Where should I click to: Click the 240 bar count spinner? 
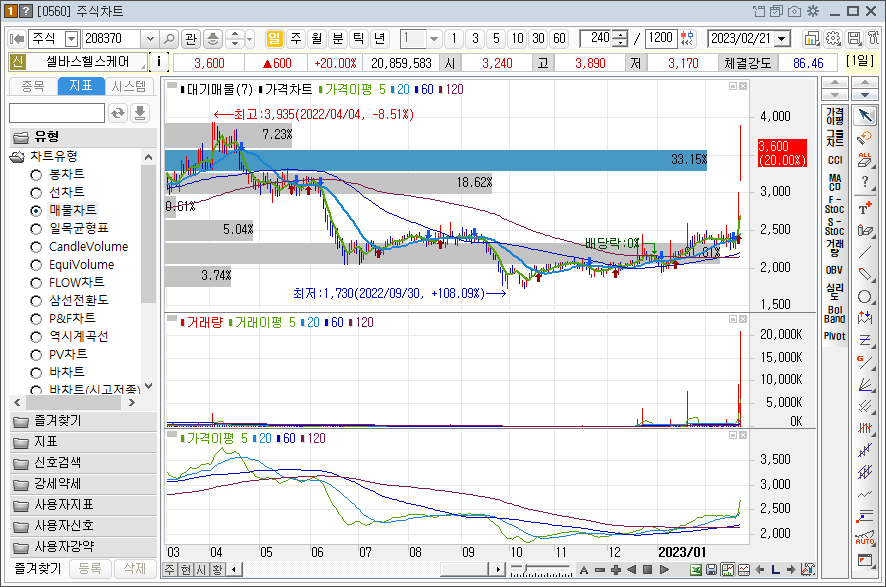(x=620, y=38)
